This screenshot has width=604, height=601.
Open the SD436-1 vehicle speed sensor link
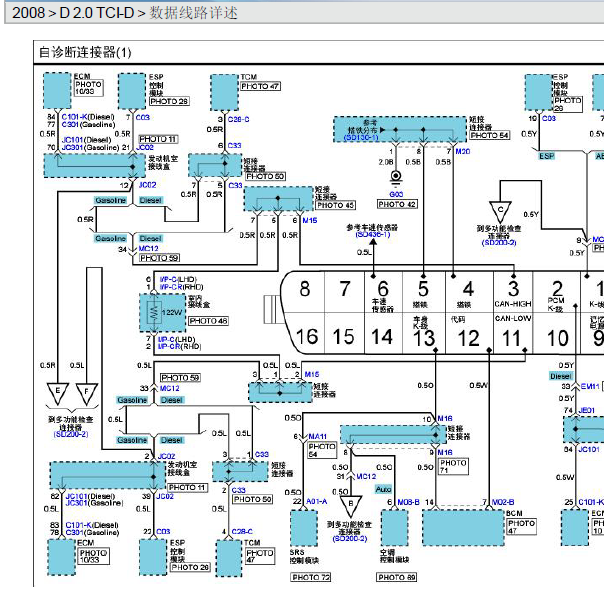(373, 234)
